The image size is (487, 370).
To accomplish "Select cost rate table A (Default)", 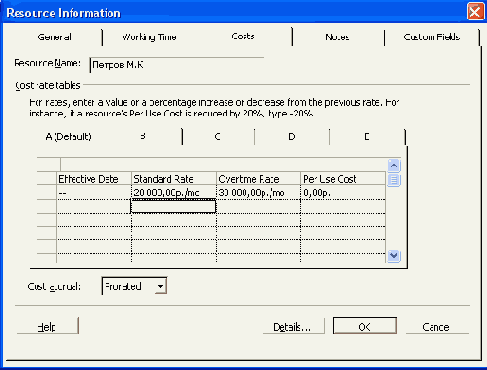I will coord(68,136).
